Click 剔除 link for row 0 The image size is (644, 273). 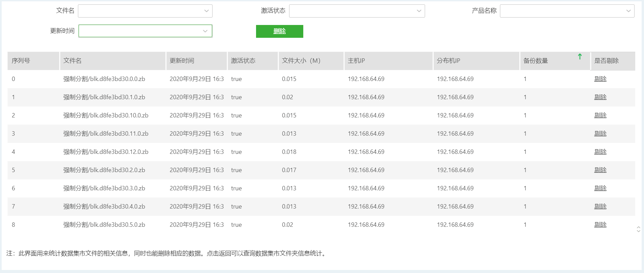coord(600,79)
